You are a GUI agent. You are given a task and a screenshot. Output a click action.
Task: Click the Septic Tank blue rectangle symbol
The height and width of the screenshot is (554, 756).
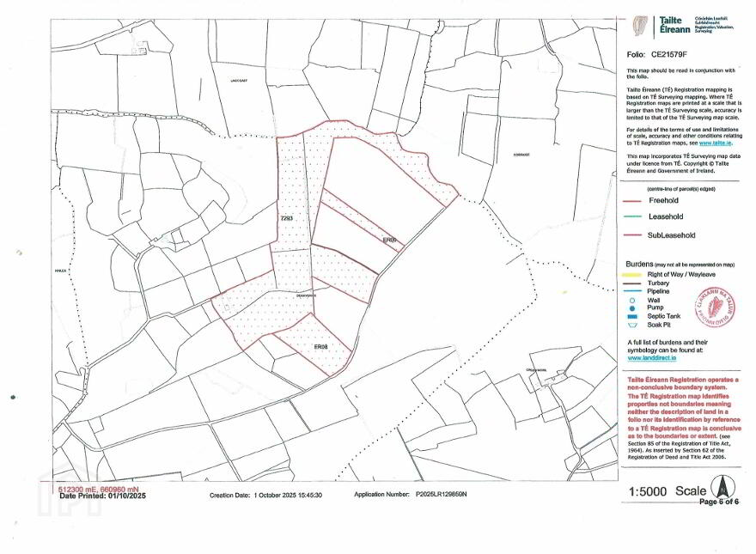coord(632,316)
